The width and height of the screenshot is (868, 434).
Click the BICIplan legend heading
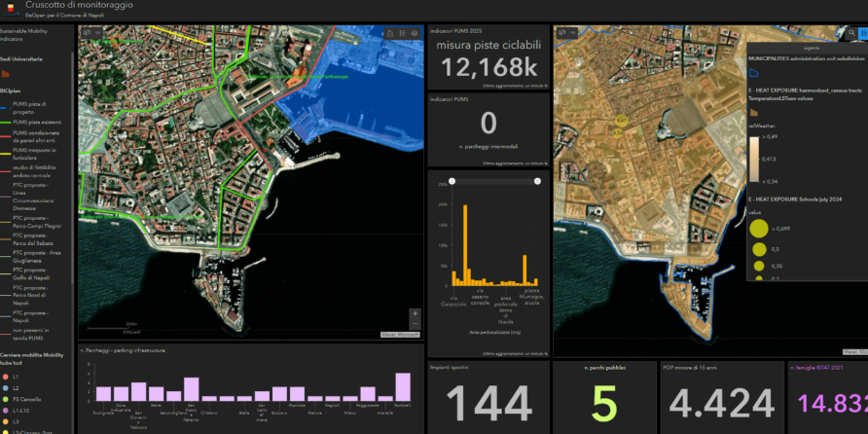[x=11, y=90]
